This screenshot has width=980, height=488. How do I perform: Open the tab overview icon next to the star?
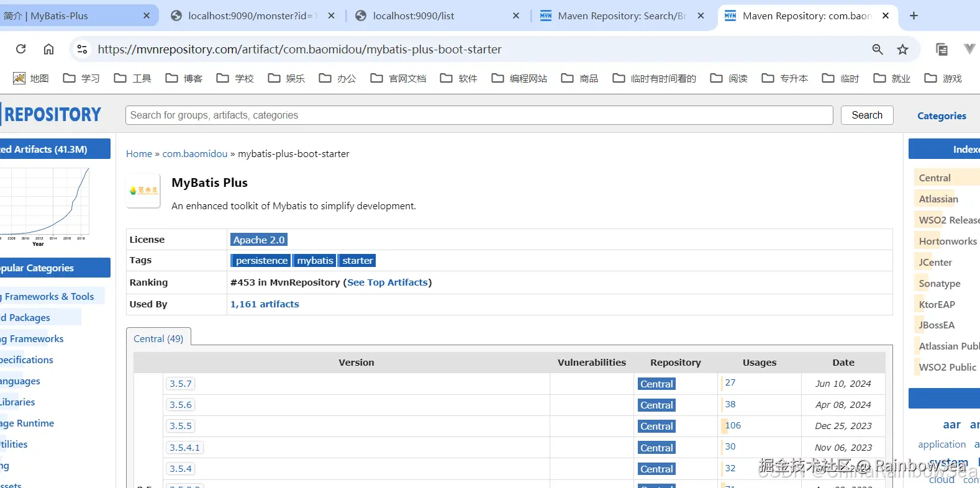941,49
